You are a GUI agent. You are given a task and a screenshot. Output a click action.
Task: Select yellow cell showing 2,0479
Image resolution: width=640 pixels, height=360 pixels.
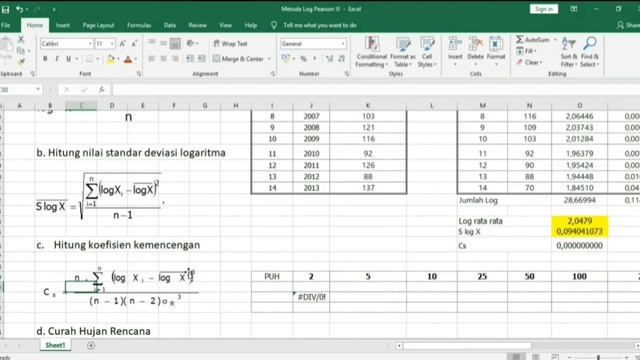click(580, 221)
